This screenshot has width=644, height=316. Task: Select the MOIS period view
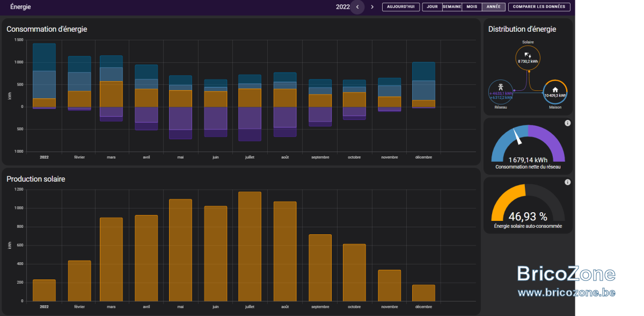tap(472, 7)
